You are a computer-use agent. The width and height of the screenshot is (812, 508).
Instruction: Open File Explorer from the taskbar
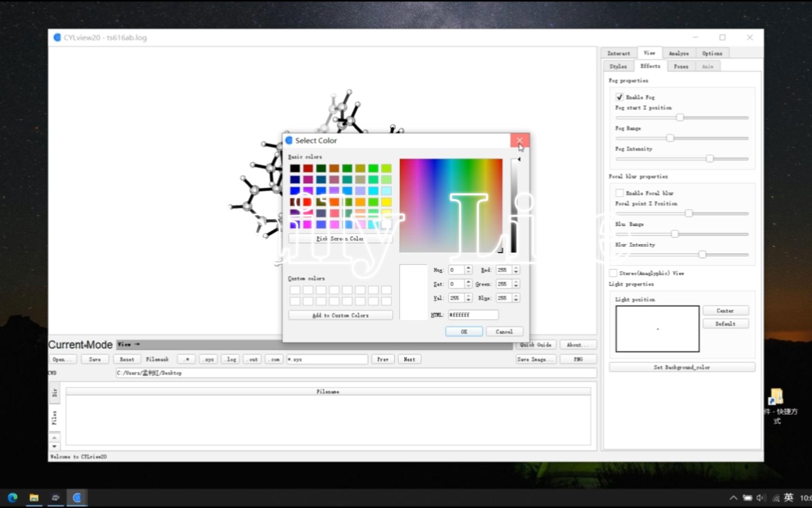click(34, 498)
